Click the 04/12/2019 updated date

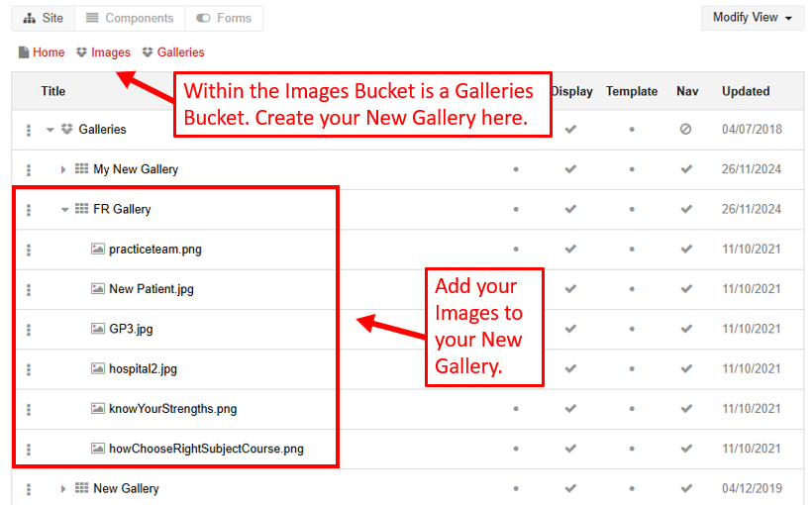click(752, 488)
